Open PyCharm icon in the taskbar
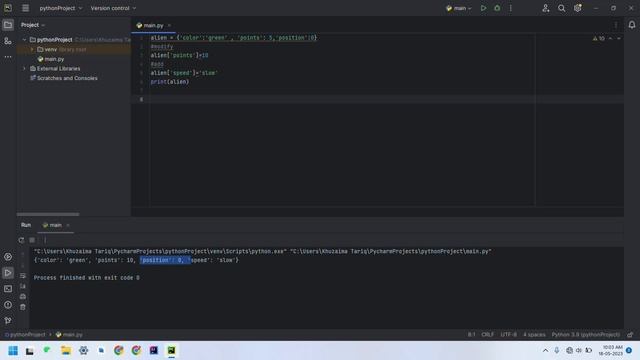The image size is (640, 360). [171, 351]
